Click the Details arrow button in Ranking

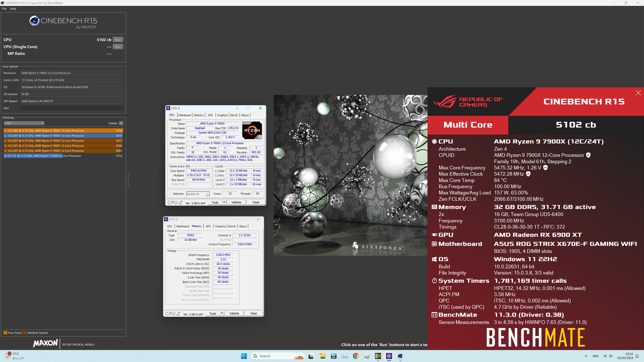pos(121,123)
